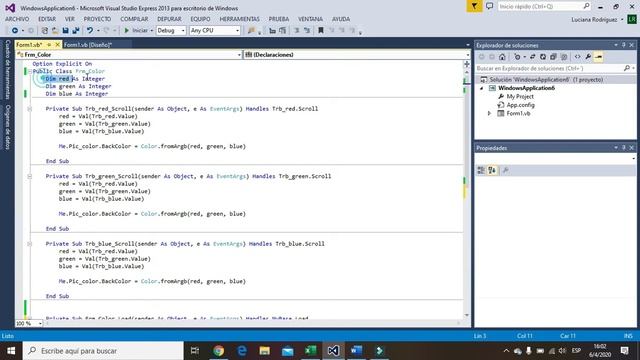The width and height of the screenshot is (640, 360).
Task: Click the Luciana Rodriguez account name
Action: click(594, 20)
